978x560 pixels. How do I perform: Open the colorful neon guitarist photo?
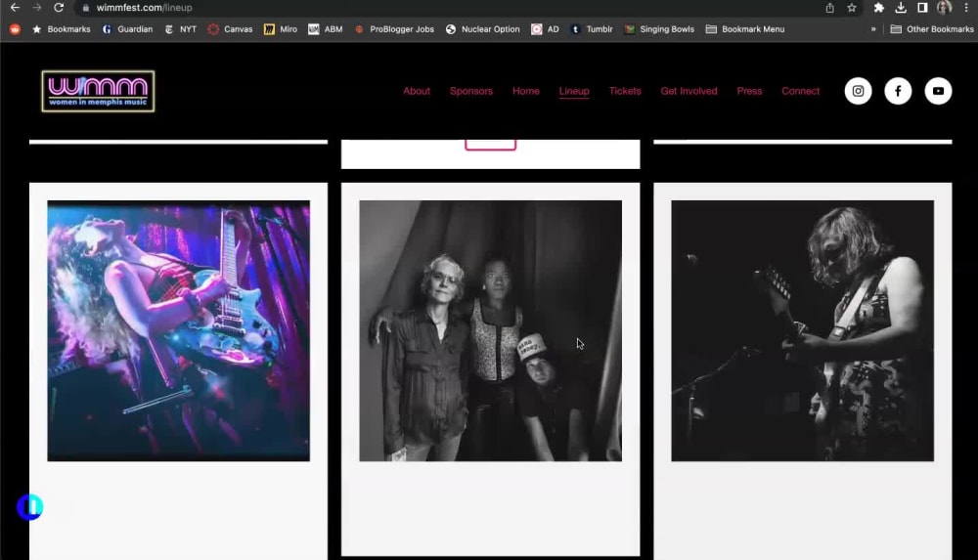tap(178, 330)
